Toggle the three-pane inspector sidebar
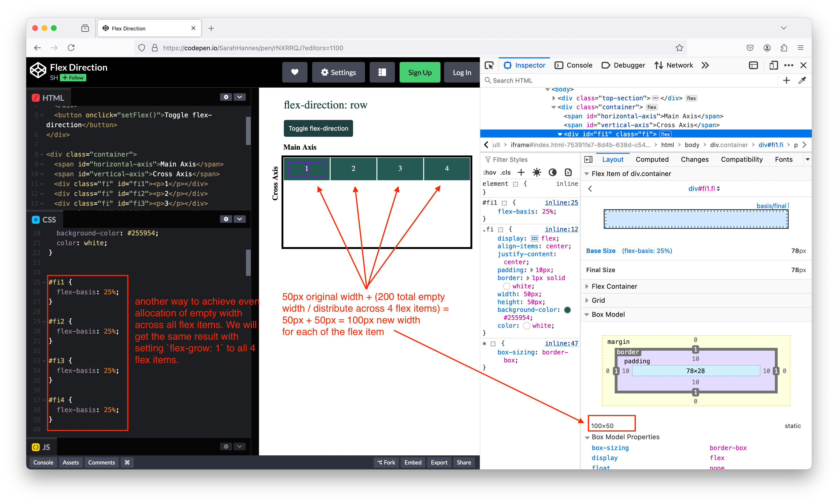838x504 pixels. [x=588, y=159]
